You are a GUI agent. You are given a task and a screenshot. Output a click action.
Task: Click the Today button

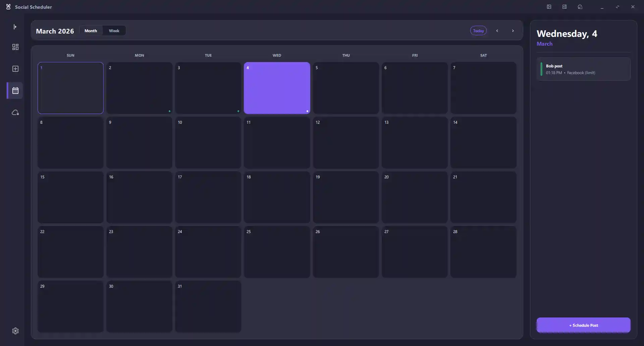[x=478, y=31]
